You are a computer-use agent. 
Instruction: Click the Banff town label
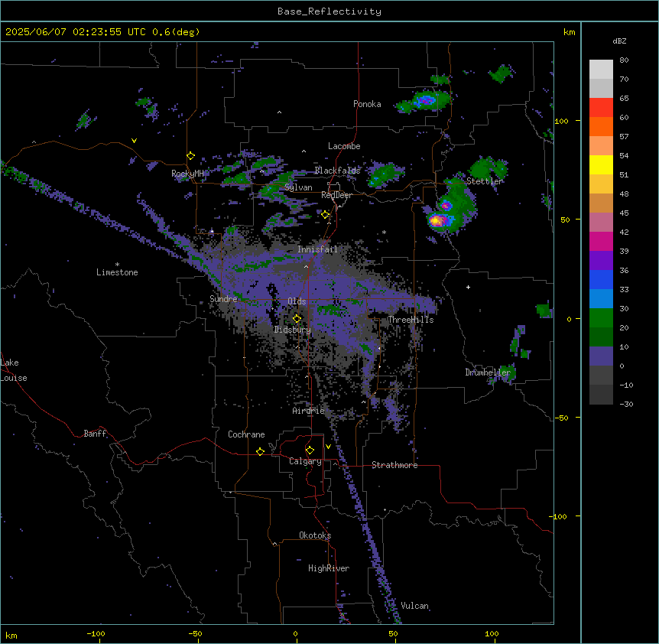[x=95, y=434]
